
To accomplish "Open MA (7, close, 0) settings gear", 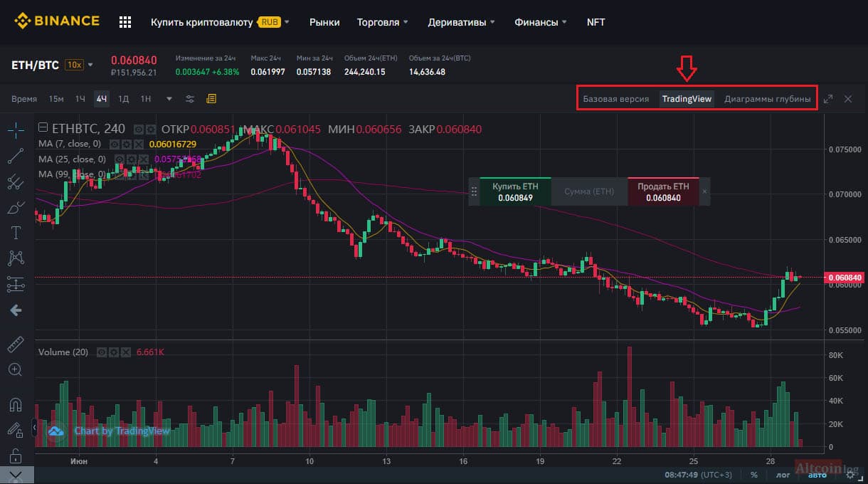I will [x=125, y=144].
